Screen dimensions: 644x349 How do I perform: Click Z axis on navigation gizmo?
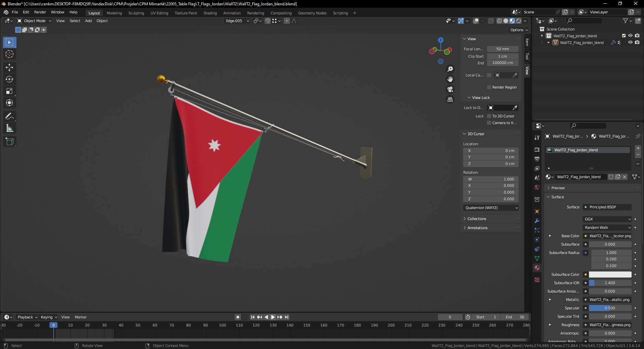441,40
